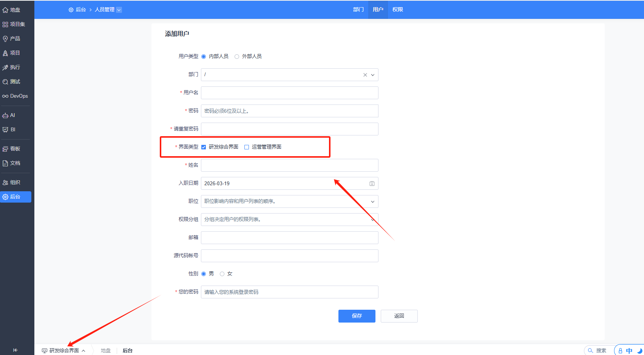Switch to the 部门 tab
The height and width of the screenshot is (355, 644).
pos(358,9)
